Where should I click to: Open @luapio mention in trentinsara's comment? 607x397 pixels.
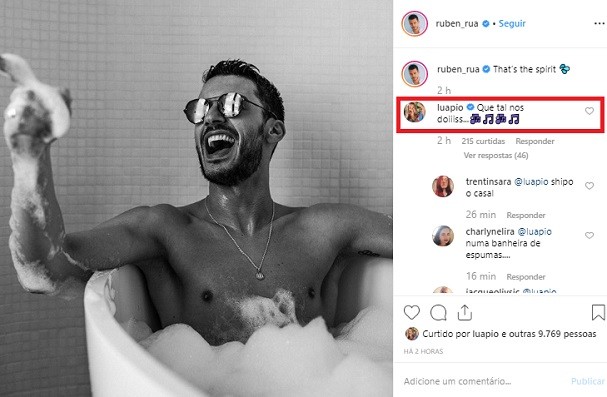coord(531,181)
